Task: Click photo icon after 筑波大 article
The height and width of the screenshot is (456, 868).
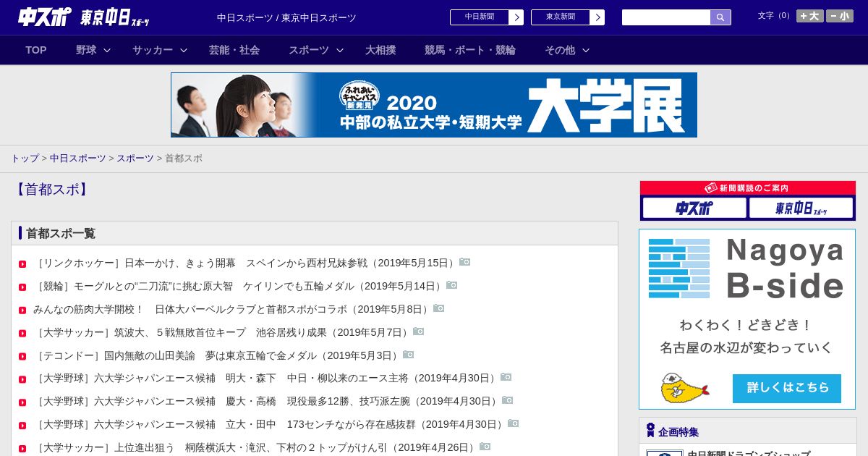Action: click(x=419, y=332)
